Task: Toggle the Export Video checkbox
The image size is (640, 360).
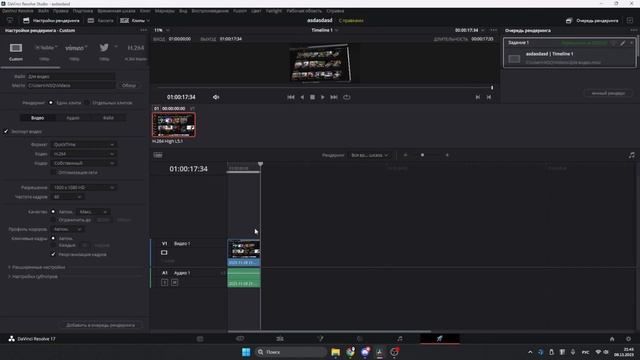Action: pyautogui.click(x=6, y=131)
